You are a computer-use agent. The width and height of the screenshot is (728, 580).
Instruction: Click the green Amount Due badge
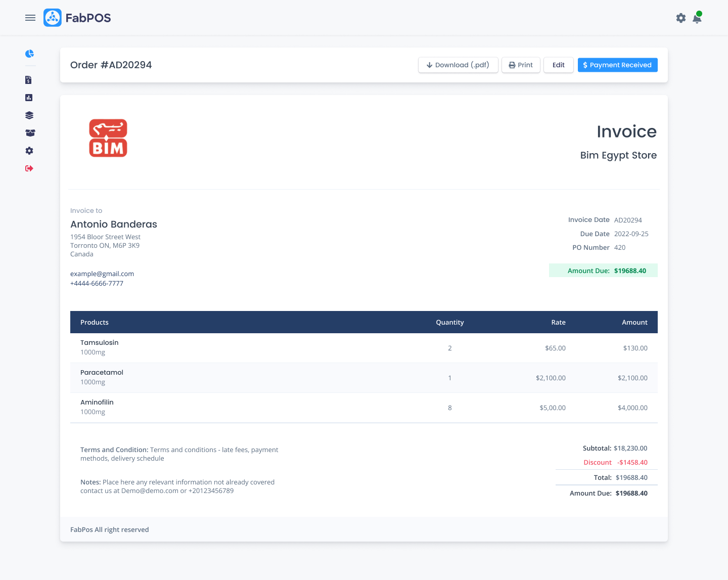pyautogui.click(x=604, y=271)
